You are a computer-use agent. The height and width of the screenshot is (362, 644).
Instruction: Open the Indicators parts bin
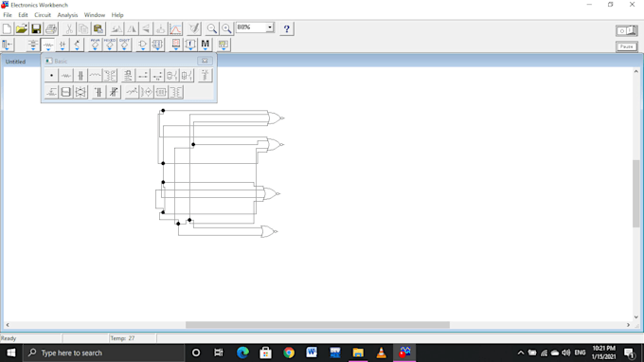tap(176, 45)
